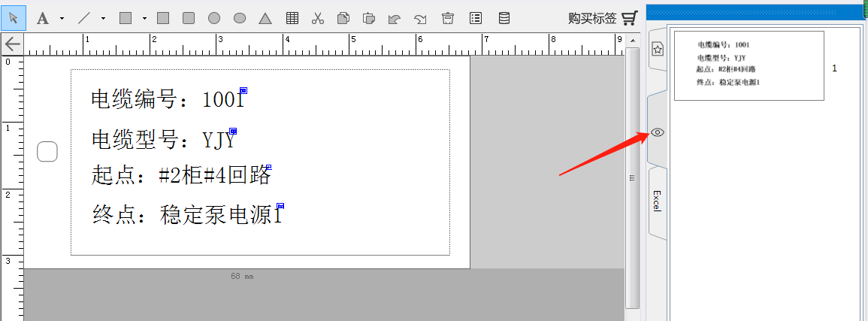This screenshot has width=868, height=321.
Task: Click the label preview thumbnail
Action: pyautogui.click(x=749, y=65)
